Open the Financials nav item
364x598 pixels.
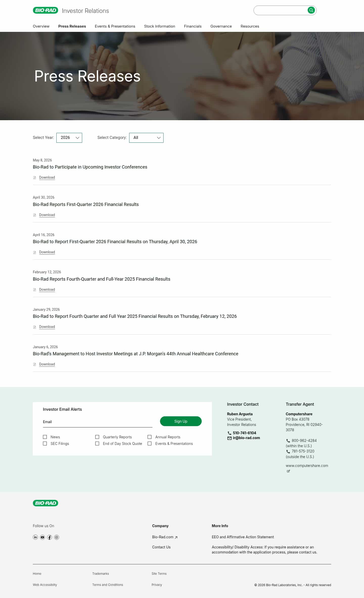tap(193, 26)
